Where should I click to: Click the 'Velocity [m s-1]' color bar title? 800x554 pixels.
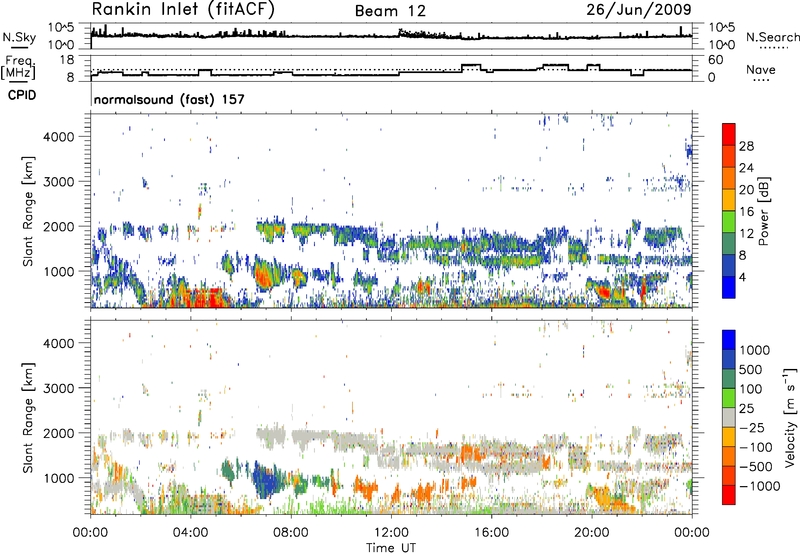(x=791, y=417)
